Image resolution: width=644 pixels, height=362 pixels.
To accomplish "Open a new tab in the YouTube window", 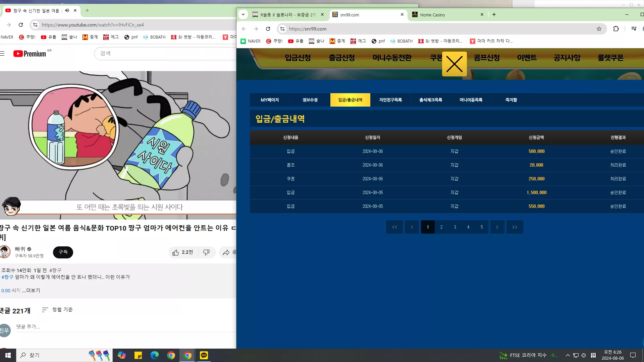I will (87, 10).
